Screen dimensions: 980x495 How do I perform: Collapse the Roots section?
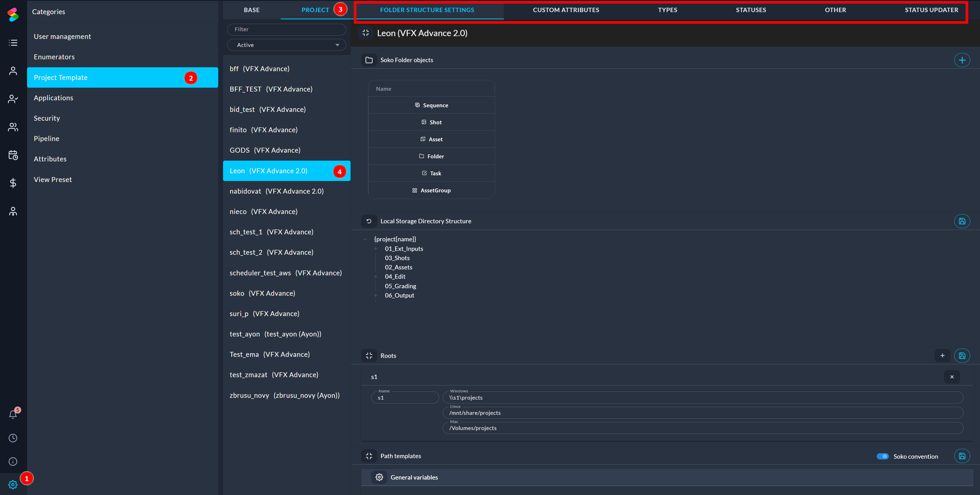click(x=369, y=356)
